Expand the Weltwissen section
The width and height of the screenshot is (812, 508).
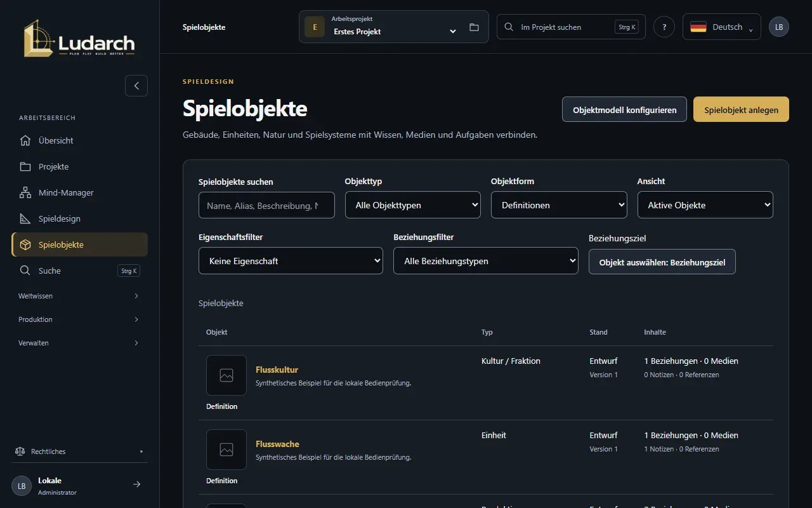click(79, 296)
